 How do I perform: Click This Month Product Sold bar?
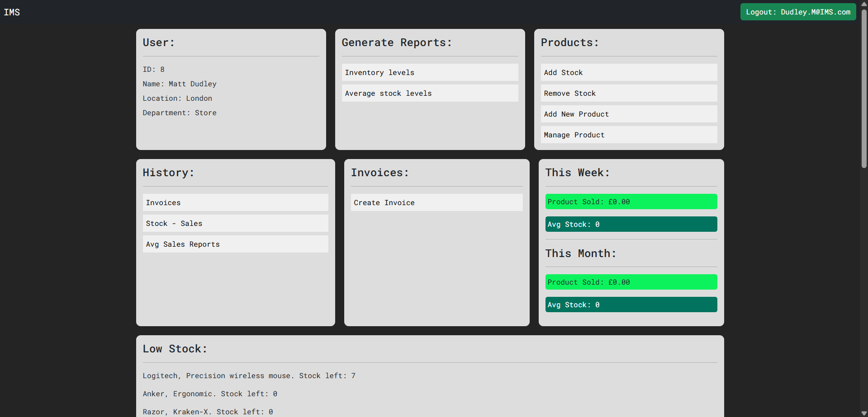tap(631, 282)
